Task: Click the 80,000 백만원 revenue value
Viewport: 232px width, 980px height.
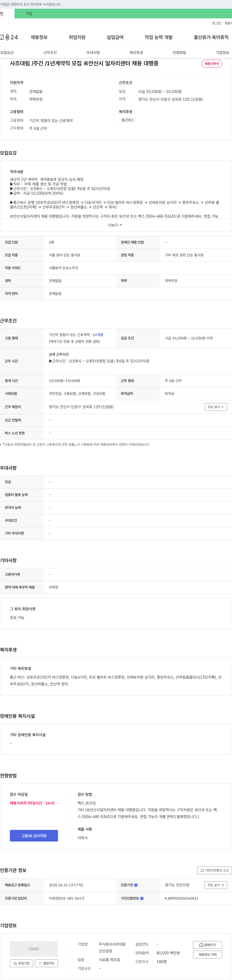Action: (168, 953)
